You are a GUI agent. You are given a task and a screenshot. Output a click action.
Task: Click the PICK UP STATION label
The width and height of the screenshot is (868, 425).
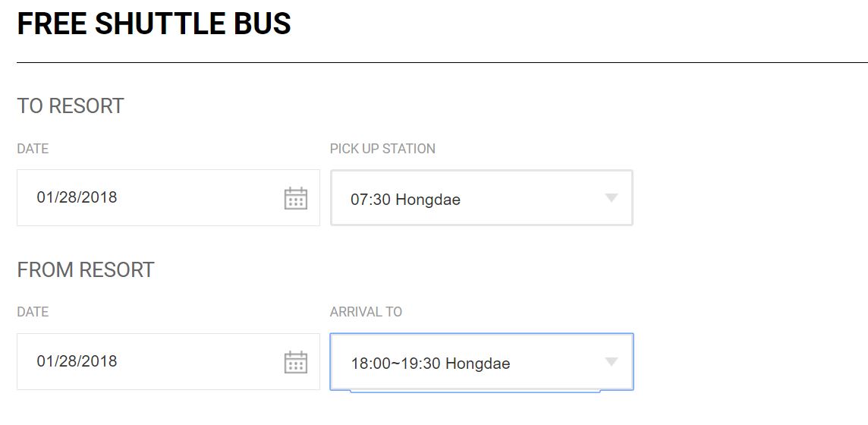click(382, 149)
